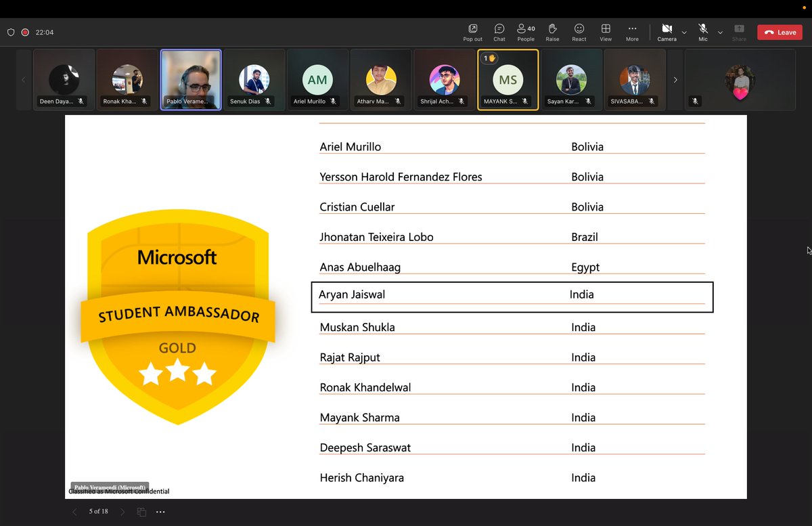Click the Muskan Shukla name

click(357, 327)
